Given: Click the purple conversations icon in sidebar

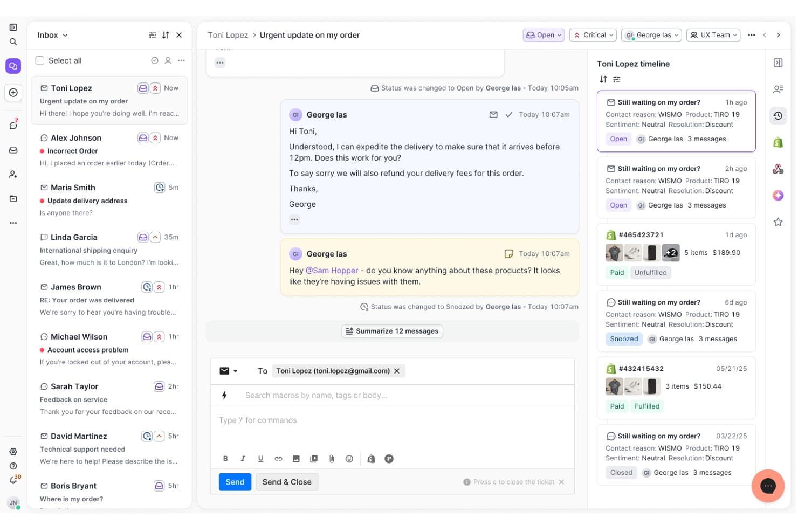Looking at the screenshot, I should point(13,66).
